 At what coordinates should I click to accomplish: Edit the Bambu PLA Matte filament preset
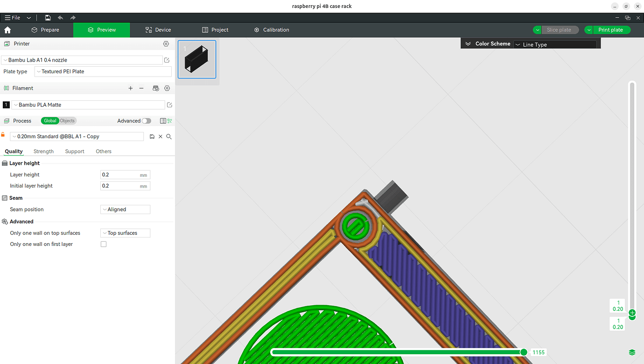click(x=169, y=105)
